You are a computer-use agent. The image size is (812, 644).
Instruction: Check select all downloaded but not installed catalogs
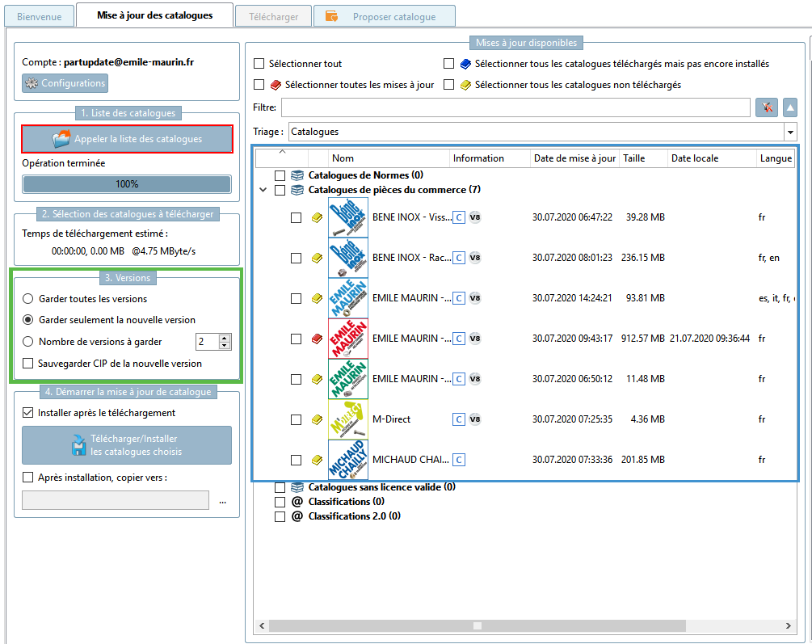click(x=449, y=64)
